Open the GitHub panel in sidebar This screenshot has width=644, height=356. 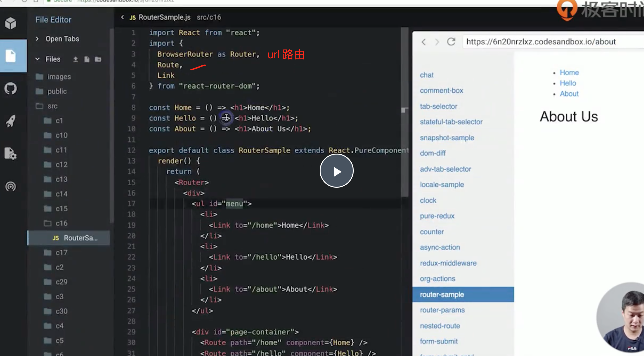point(10,89)
